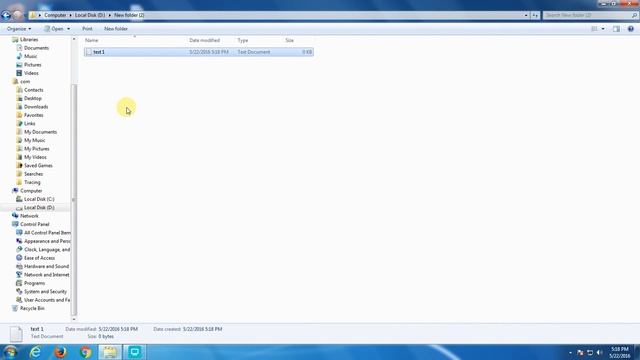Image resolution: width=640 pixels, height=360 pixels.
Task: Sort by Name column header
Action: tap(91, 40)
